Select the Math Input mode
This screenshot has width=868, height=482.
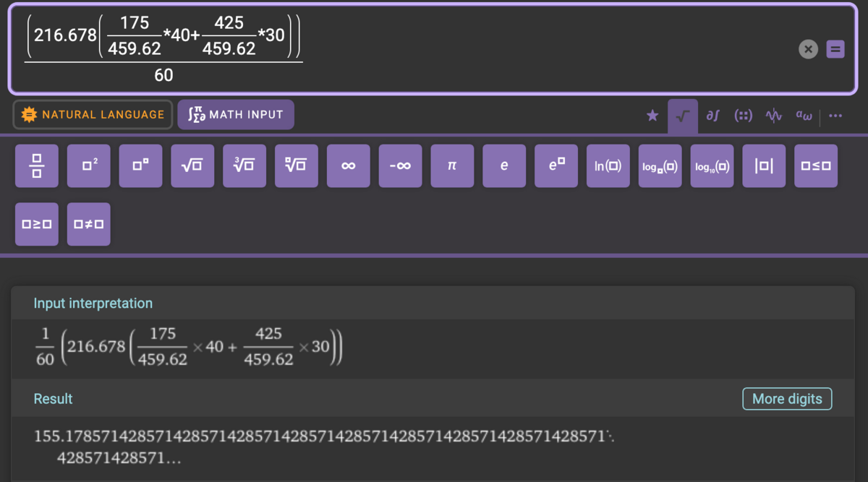236,114
